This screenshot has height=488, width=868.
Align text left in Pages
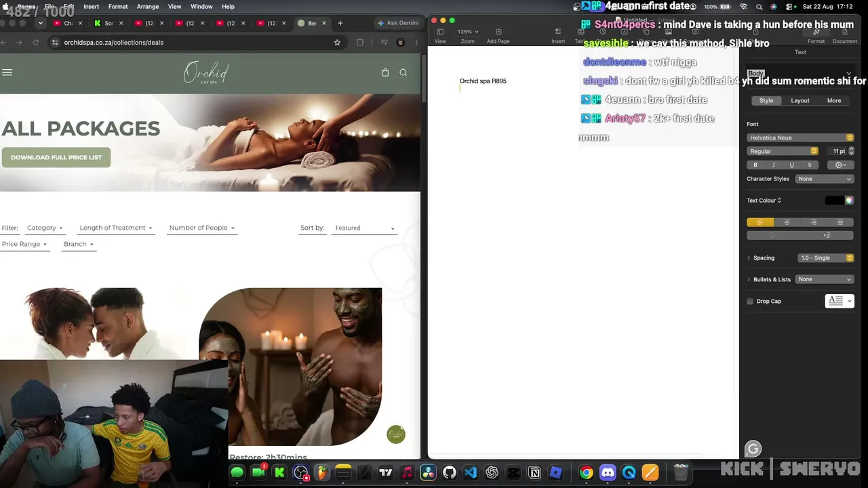click(x=760, y=222)
